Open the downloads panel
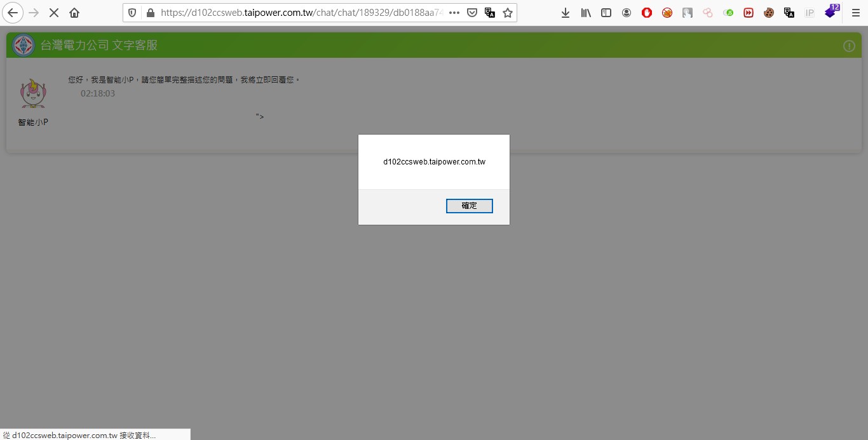 click(x=566, y=13)
